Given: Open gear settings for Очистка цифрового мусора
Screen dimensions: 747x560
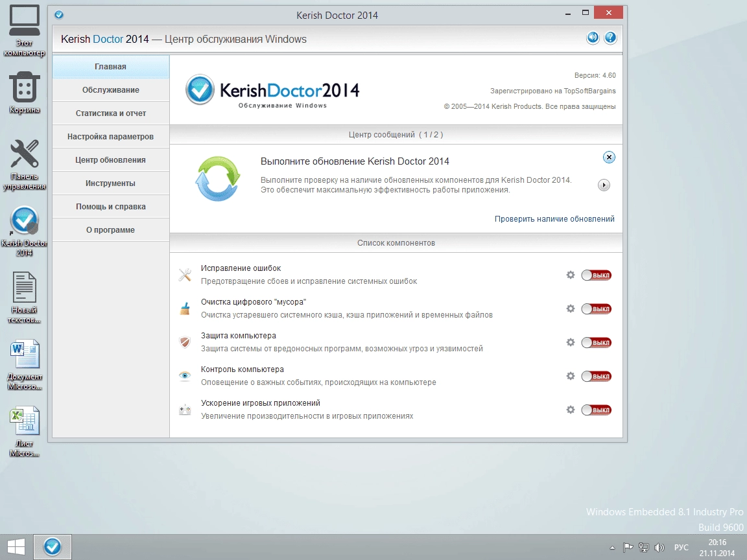Looking at the screenshot, I should [570, 309].
